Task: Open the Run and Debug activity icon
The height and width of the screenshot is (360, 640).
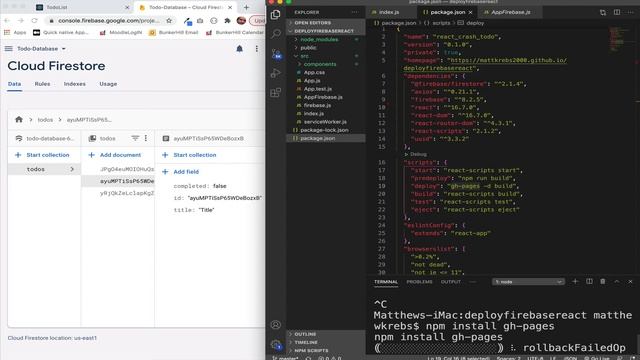Action: coord(276,73)
